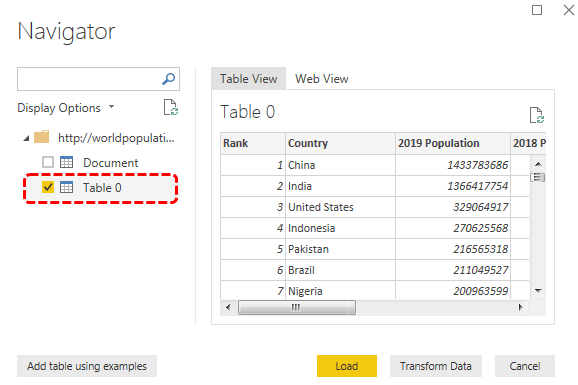This screenshot has height=385, width=578.
Task: Switch to the Web View tab
Action: click(x=321, y=79)
